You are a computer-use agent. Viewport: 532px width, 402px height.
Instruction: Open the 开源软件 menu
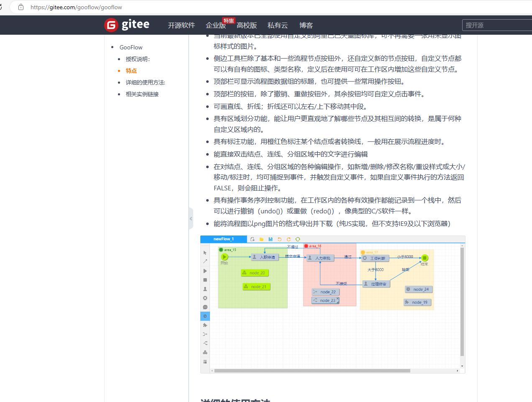182,26
